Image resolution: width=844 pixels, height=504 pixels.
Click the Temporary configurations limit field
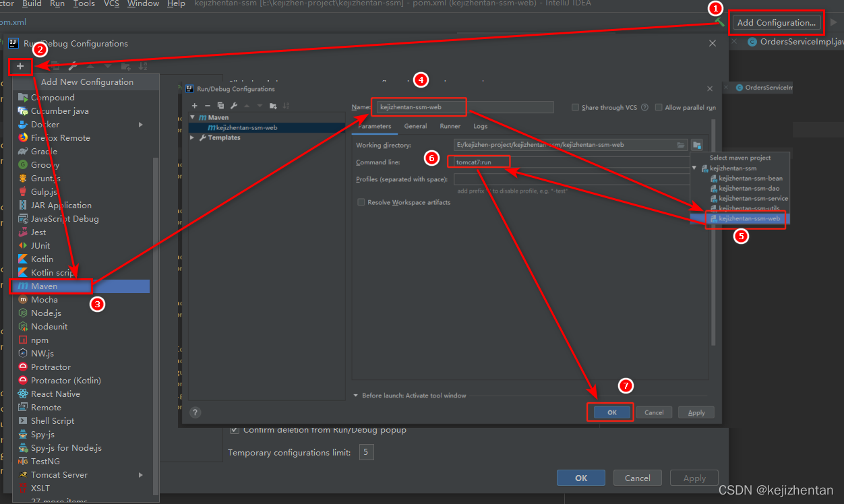pyautogui.click(x=367, y=452)
